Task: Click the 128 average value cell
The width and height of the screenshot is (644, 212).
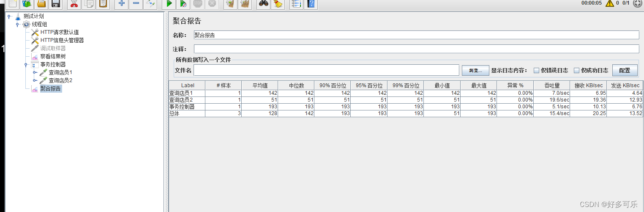Action: tap(260, 113)
